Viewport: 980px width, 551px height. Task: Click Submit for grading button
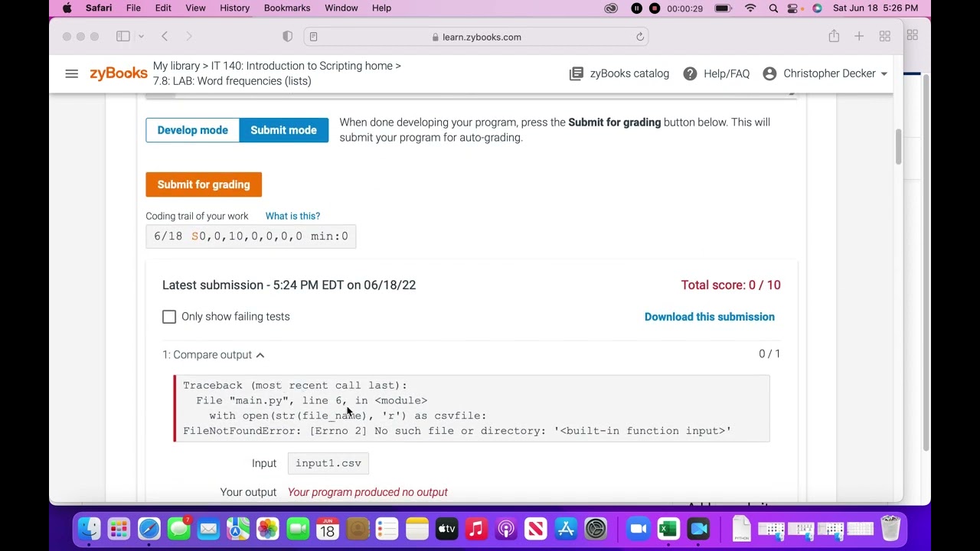tap(204, 184)
